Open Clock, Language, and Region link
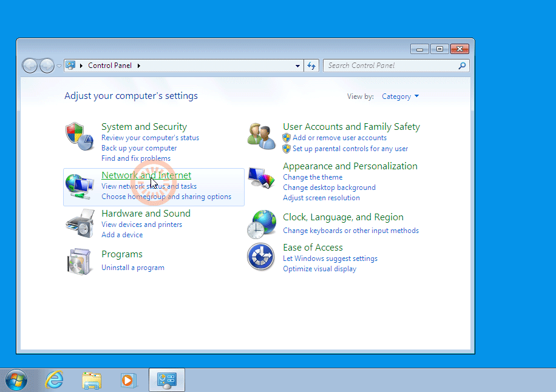The image size is (556, 392). tap(343, 217)
